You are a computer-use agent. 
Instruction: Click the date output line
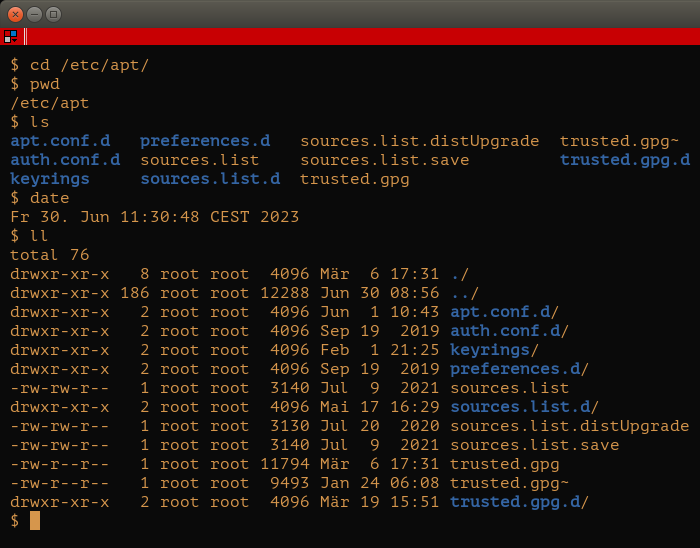[154, 217]
